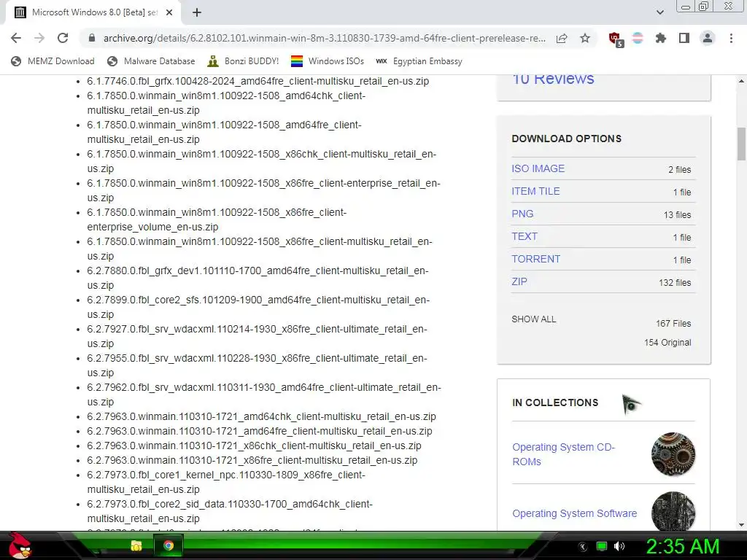Open the Malware Database bookmark

pos(151,61)
